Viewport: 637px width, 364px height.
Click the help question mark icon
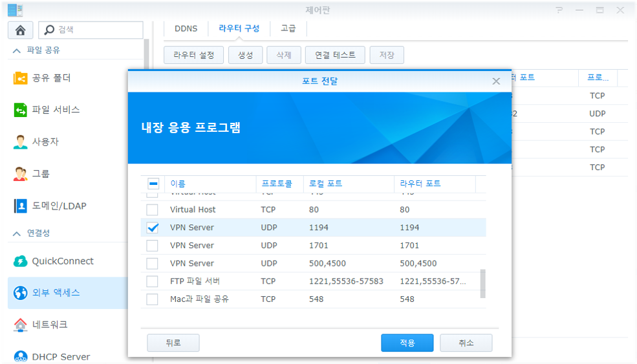559,10
